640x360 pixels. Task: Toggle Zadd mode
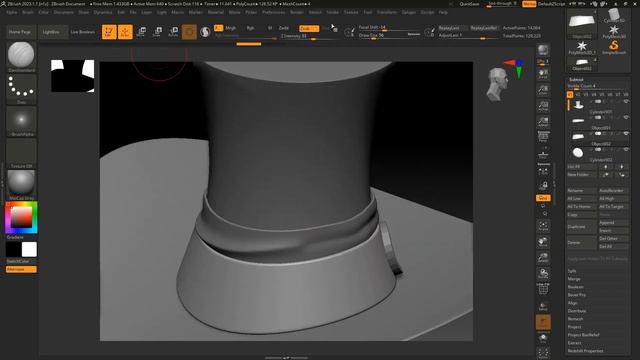click(283, 28)
